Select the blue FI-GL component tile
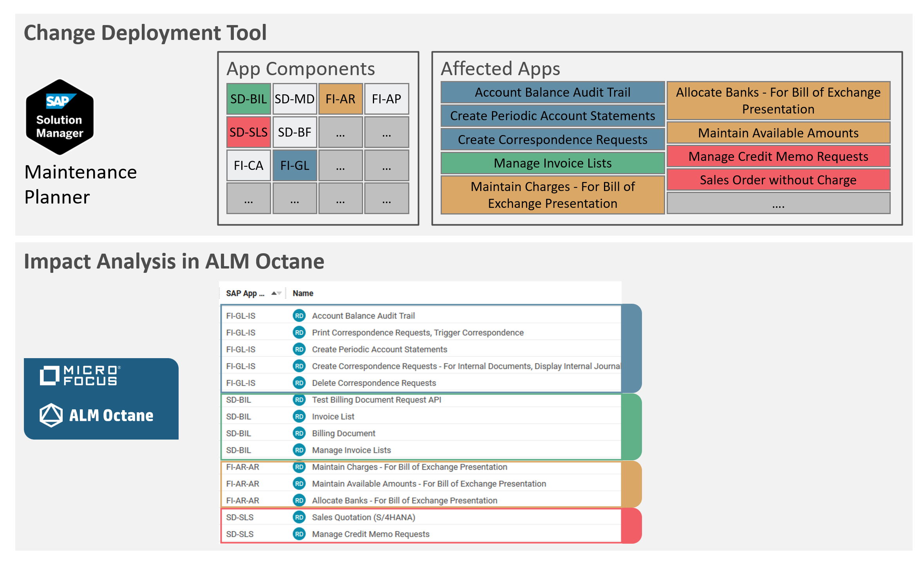Image resolution: width=924 pixels, height=566 pixels. (295, 166)
